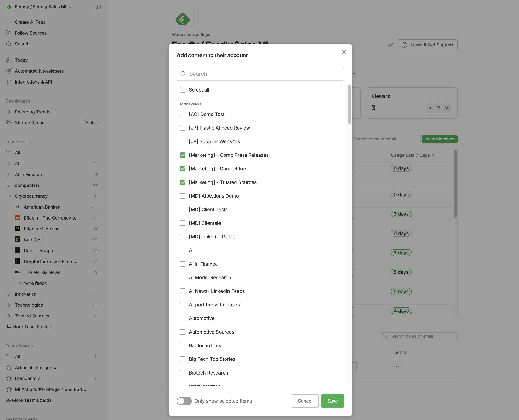519x420 pixels.
Task: Check the [AC] Demo Test checkbox
Action: (183, 114)
